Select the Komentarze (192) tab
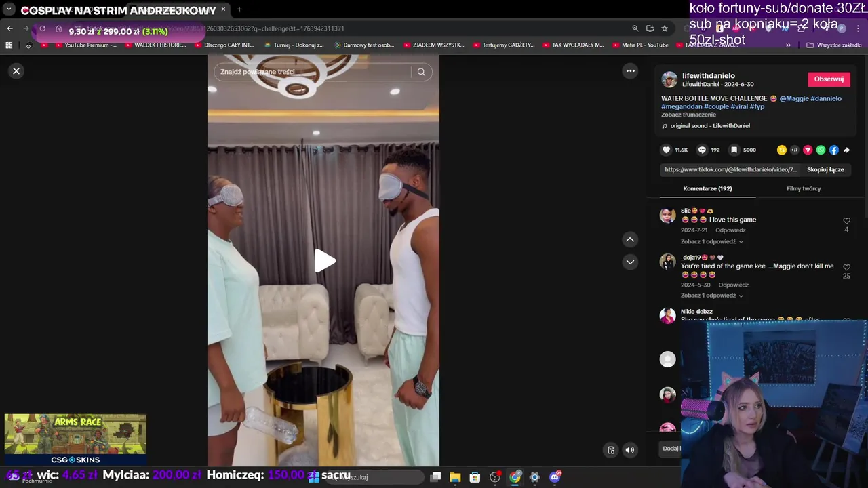This screenshot has height=488, width=868. [x=707, y=188]
